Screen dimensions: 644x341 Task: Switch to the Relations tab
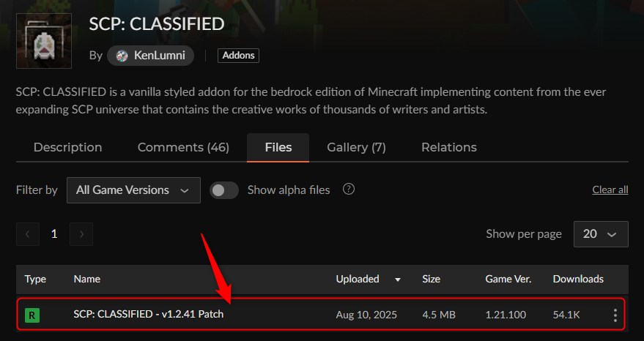pyautogui.click(x=449, y=147)
